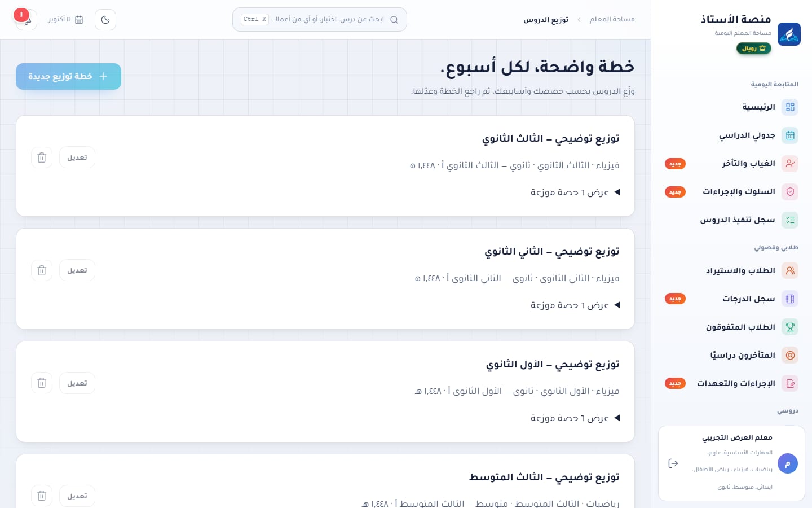Click the calendar icon for جدولي الدراسي
The height and width of the screenshot is (508, 812).
point(790,135)
